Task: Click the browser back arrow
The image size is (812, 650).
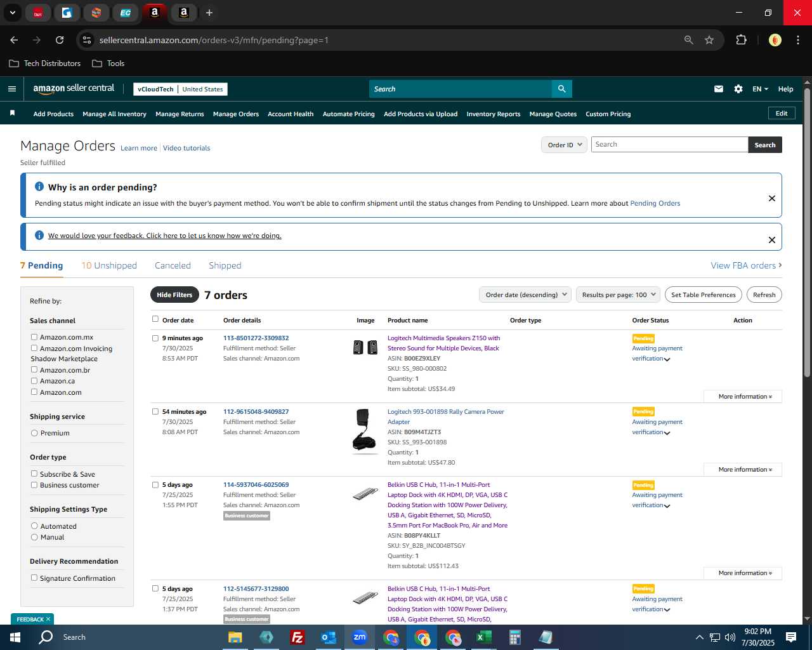Action: tap(14, 40)
